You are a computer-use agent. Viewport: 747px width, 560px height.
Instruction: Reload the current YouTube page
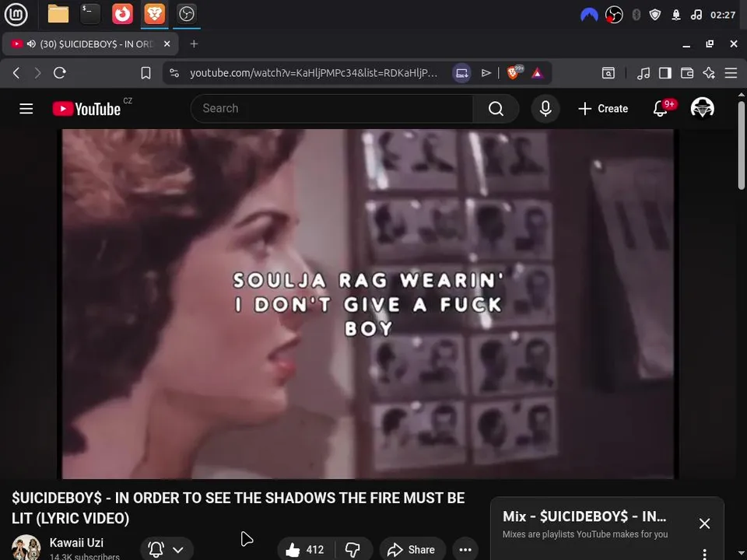[x=60, y=73]
